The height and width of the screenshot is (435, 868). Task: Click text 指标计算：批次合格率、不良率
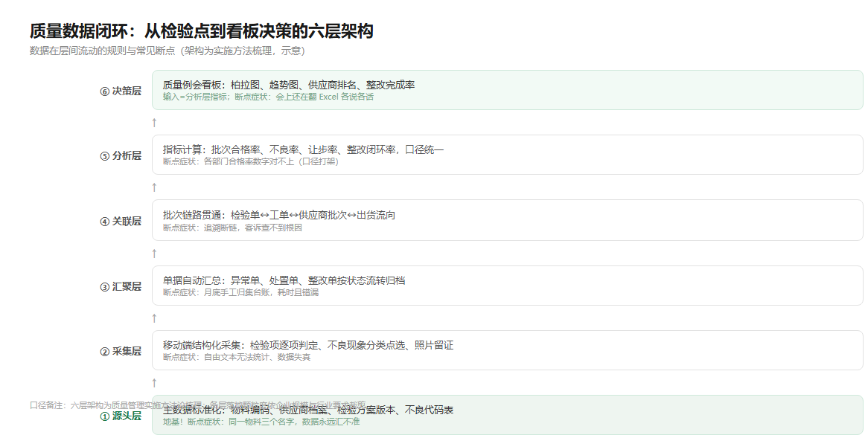tap(304, 149)
